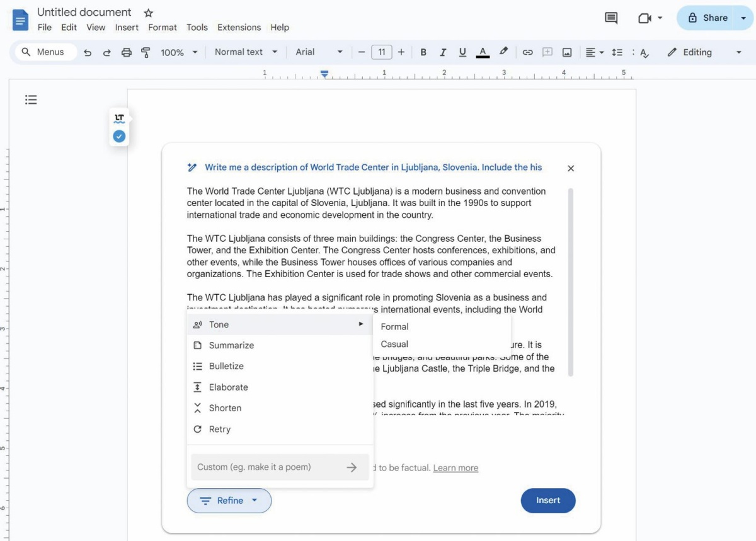Toggle italic formatting
The width and height of the screenshot is (756, 541).
pyautogui.click(x=443, y=52)
